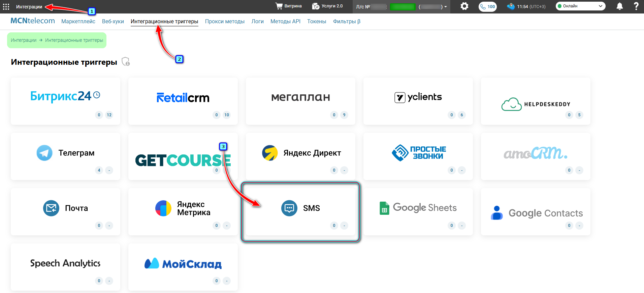The width and height of the screenshot is (644, 293).
Task: Click the Интеграции breadcrumb link
Action: pos(24,40)
